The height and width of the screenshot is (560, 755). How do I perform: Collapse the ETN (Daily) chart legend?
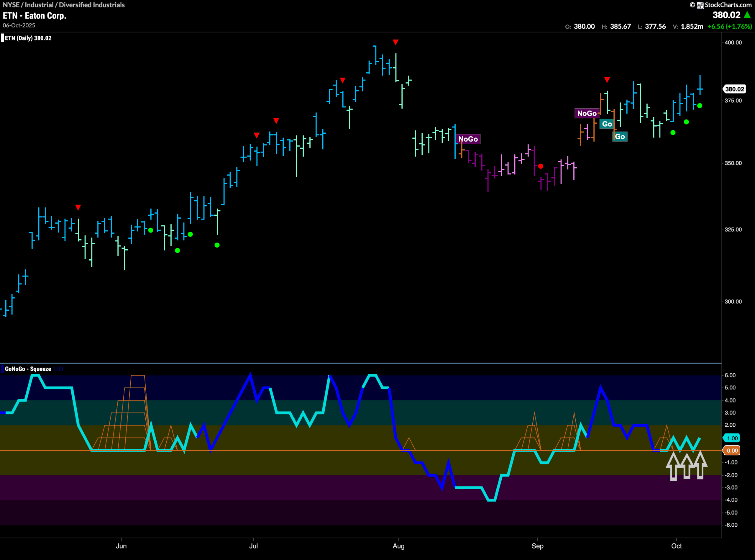coord(27,38)
